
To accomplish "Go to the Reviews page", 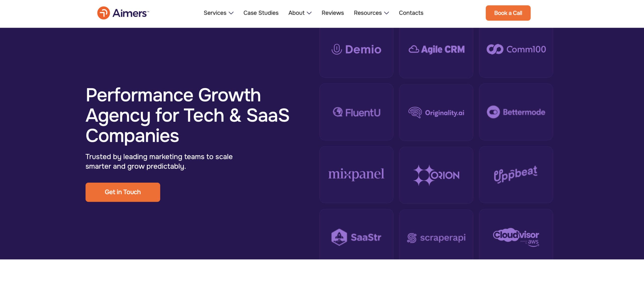I will point(333,13).
